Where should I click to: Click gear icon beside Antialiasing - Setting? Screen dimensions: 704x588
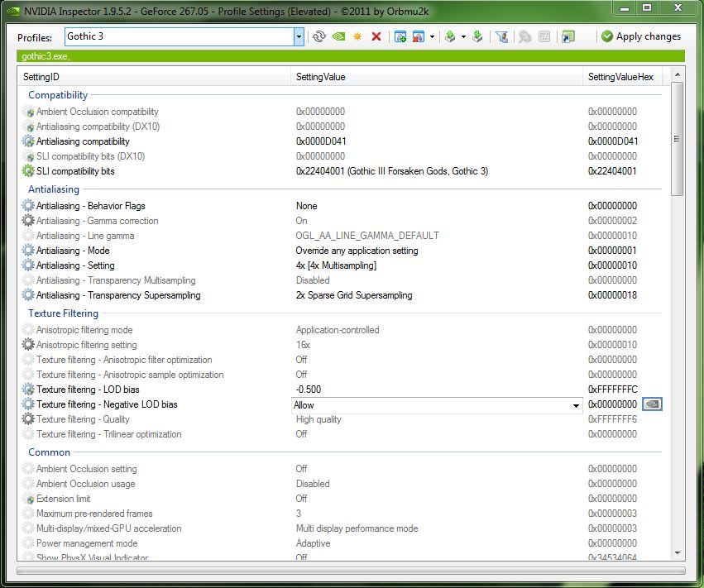(x=28, y=265)
